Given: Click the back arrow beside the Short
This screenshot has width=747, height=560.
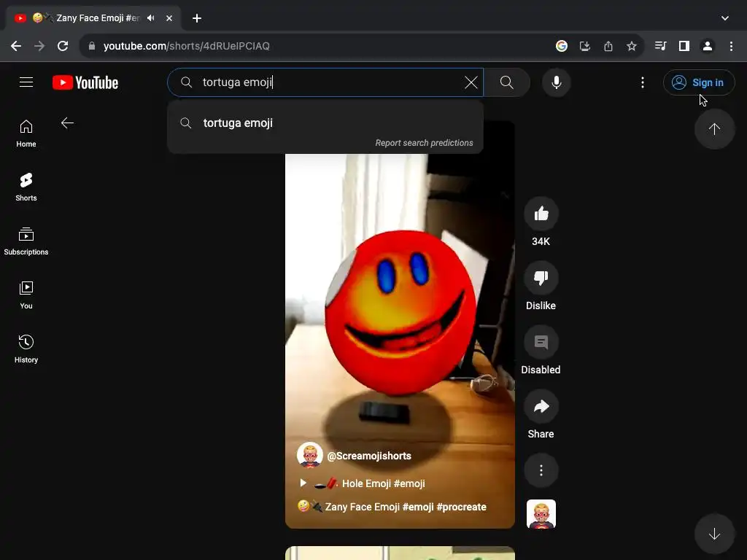Looking at the screenshot, I should [67, 123].
